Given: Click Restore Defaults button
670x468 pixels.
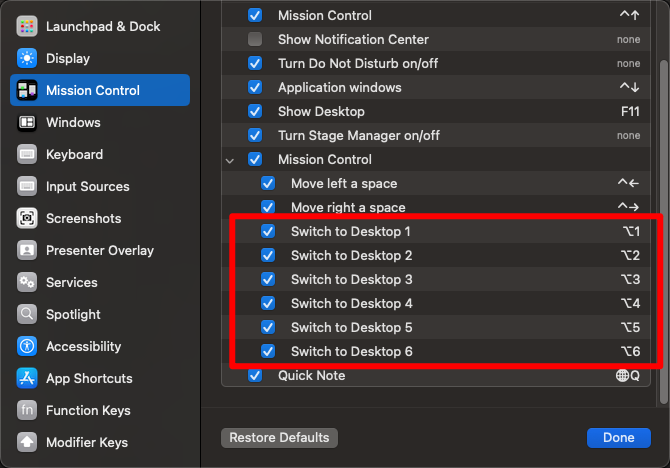Looking at the screenshot, I should [279, 438].
